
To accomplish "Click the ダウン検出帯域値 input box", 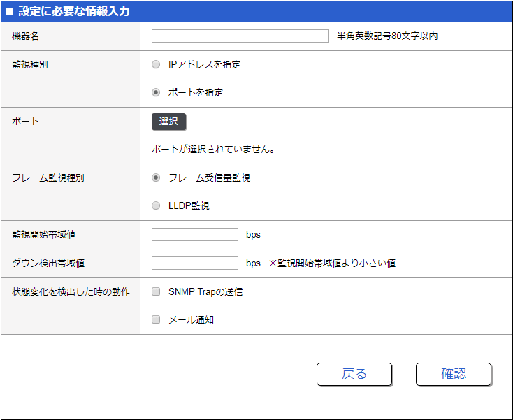I will [195, 263].
